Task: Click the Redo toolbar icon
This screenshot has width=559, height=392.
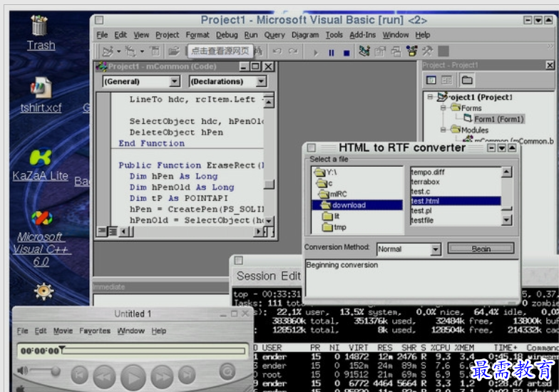Action: click(x=293, y=51)
